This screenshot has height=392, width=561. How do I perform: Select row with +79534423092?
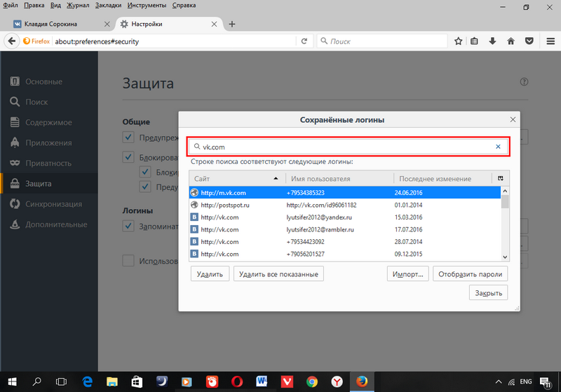tap(345, 241)
